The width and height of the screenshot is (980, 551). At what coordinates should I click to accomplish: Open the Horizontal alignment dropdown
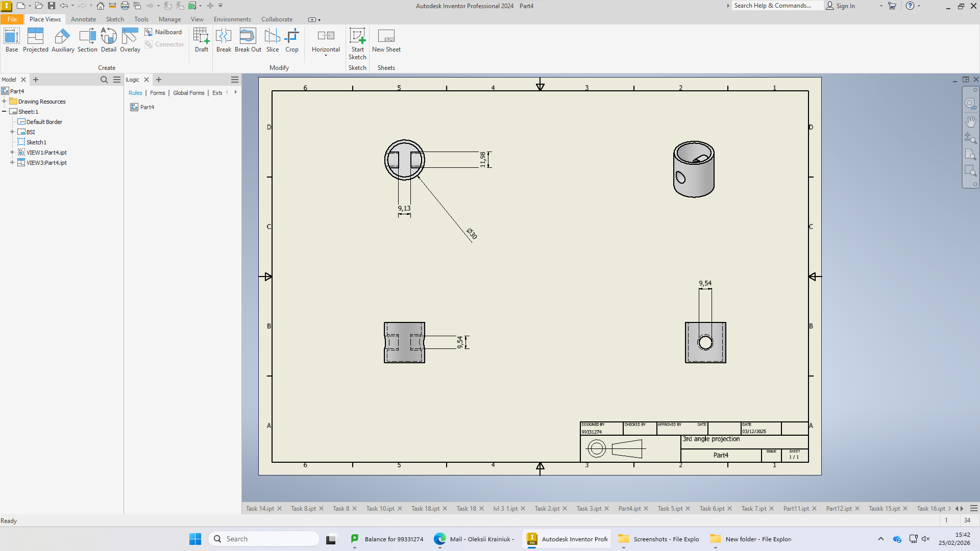tap(326, 43)
